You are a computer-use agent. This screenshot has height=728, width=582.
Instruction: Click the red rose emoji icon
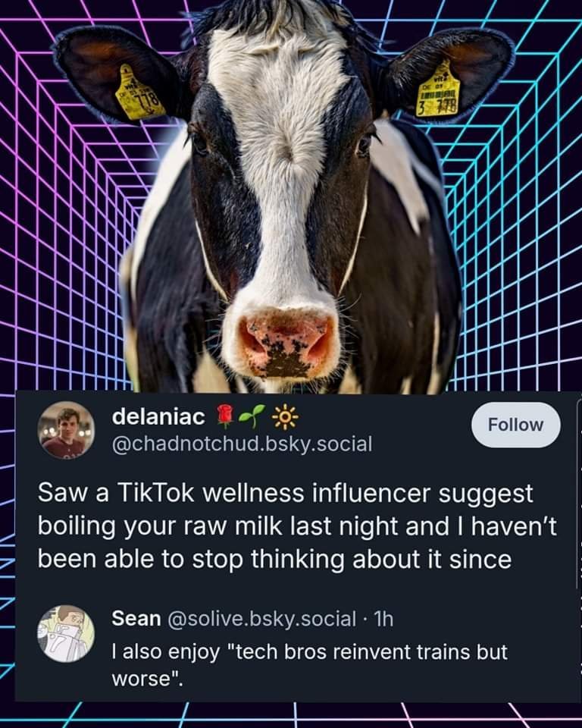(x=224, y=416)
